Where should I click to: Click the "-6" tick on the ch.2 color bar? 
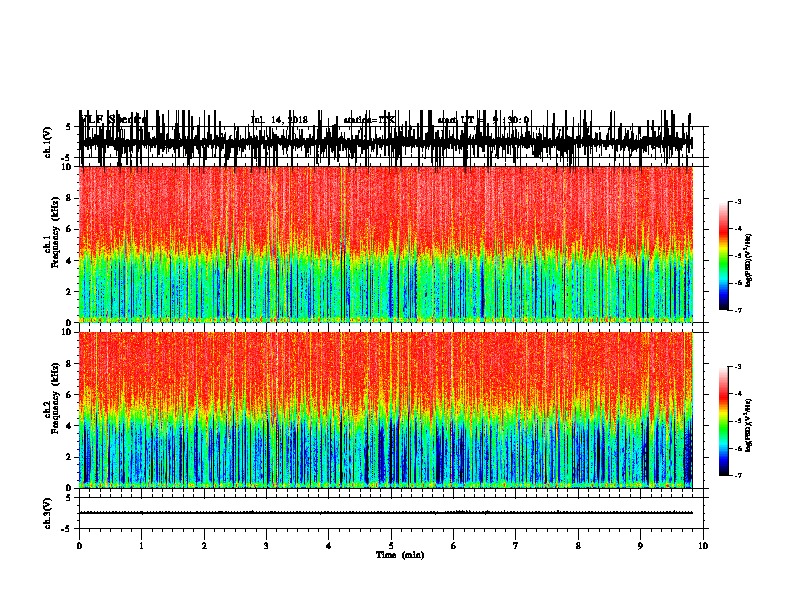pyautogui.click(x=737, y=448)
